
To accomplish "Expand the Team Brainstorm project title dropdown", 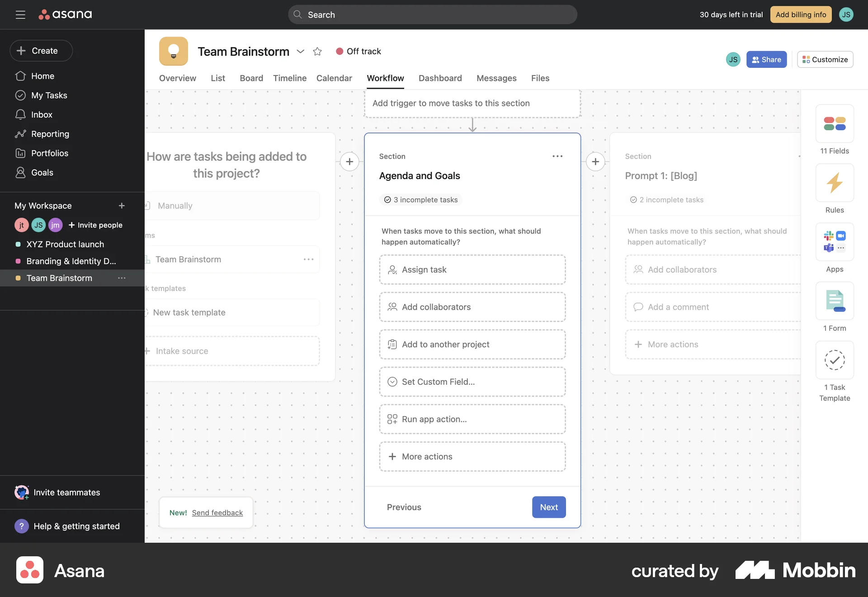I will (x=300, y=52).
